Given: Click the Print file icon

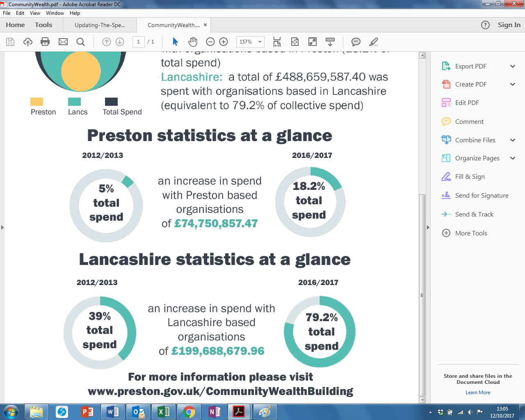Looking at the screenshot, I should 45,42.
